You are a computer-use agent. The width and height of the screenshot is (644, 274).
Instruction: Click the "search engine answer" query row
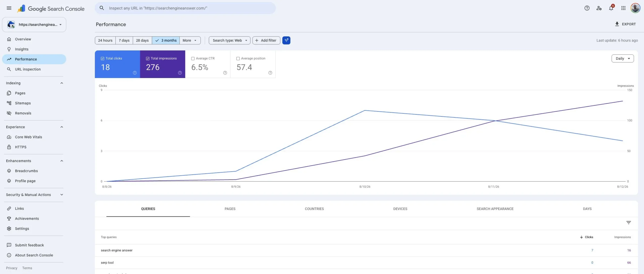(366, 250)
